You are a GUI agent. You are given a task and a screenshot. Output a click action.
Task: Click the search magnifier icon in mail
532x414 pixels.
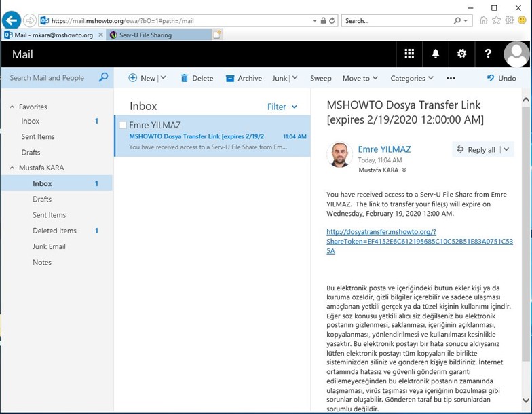click(x=103, y=77)
